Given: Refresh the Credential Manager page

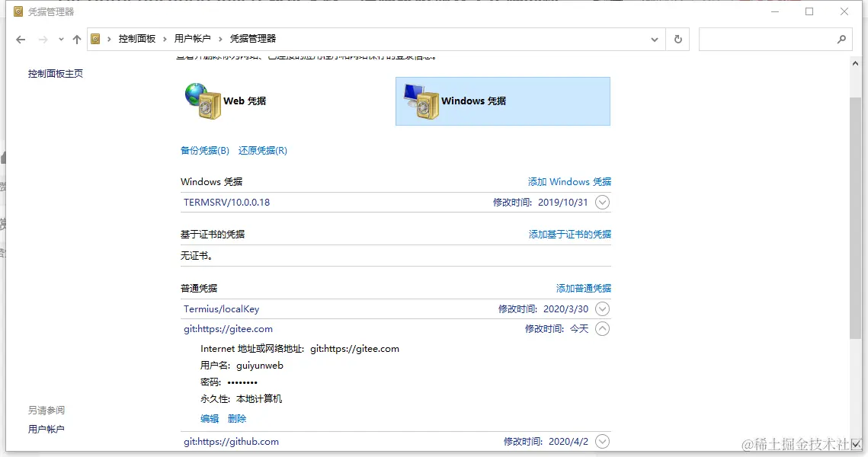Looking at the screenshot, I should tap(677, 40).
